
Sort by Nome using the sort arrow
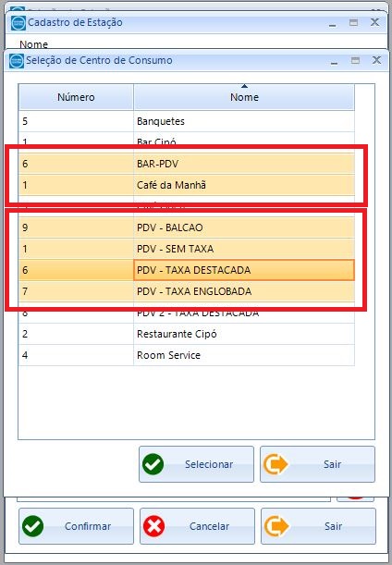click(x=245, y=86)
